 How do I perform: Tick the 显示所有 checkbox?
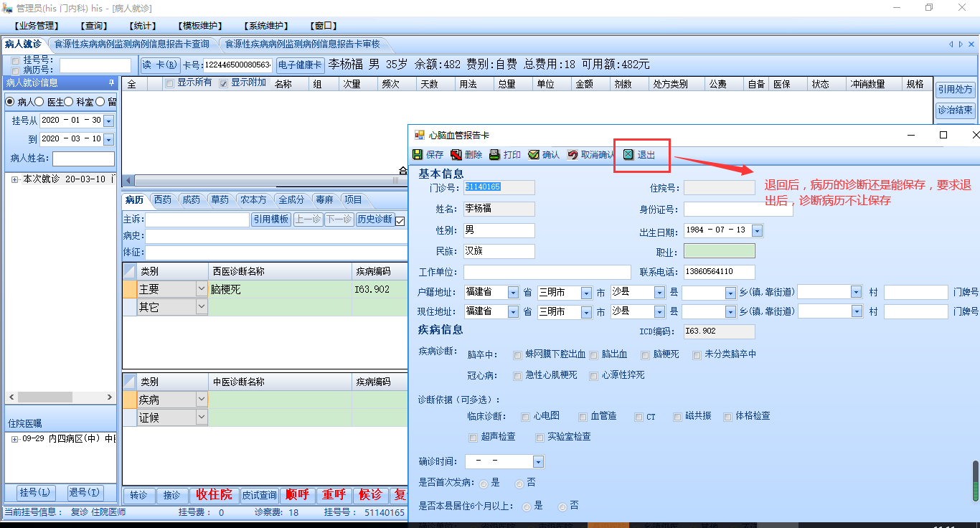(169, 83)
